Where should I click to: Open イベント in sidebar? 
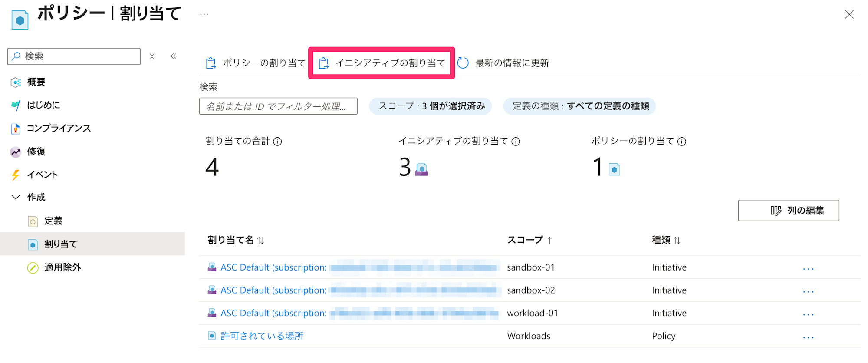tap(43, 175)
